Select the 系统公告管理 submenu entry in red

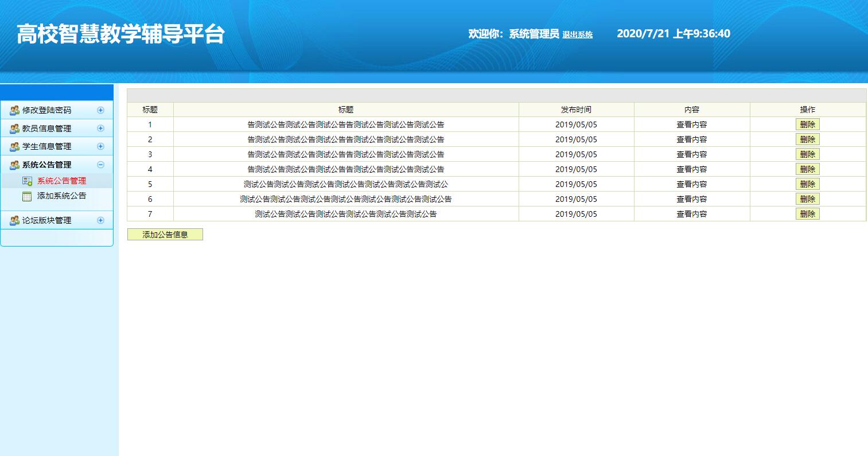point(61,180)
